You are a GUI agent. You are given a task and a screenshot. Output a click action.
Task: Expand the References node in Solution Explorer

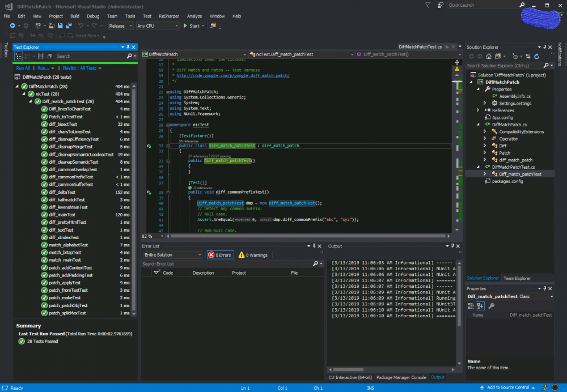click(478, 110)
